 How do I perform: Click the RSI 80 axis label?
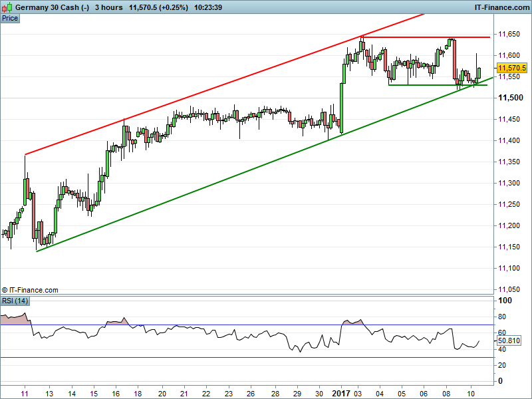point(502,317)
